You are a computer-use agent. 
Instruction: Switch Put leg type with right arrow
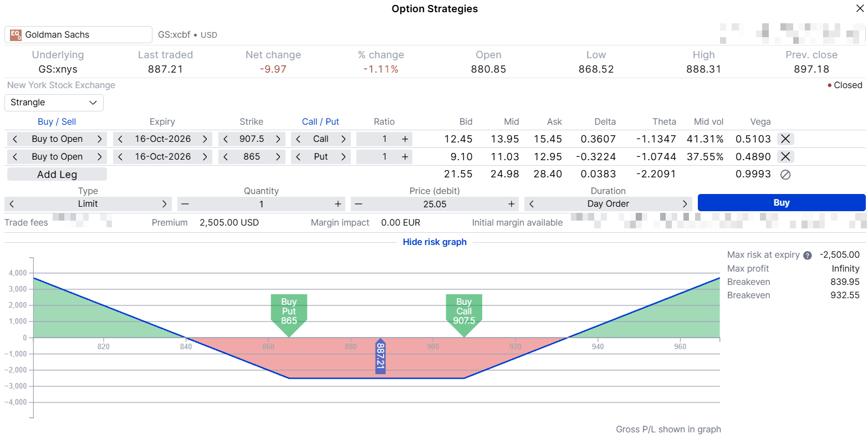pyautogui.click(x=344, y=157)
